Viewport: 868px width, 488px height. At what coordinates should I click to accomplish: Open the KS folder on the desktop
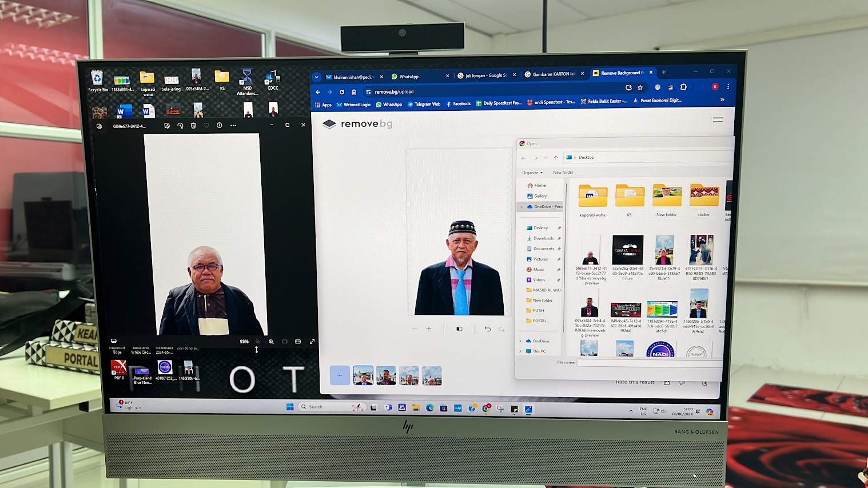(222, 81)
